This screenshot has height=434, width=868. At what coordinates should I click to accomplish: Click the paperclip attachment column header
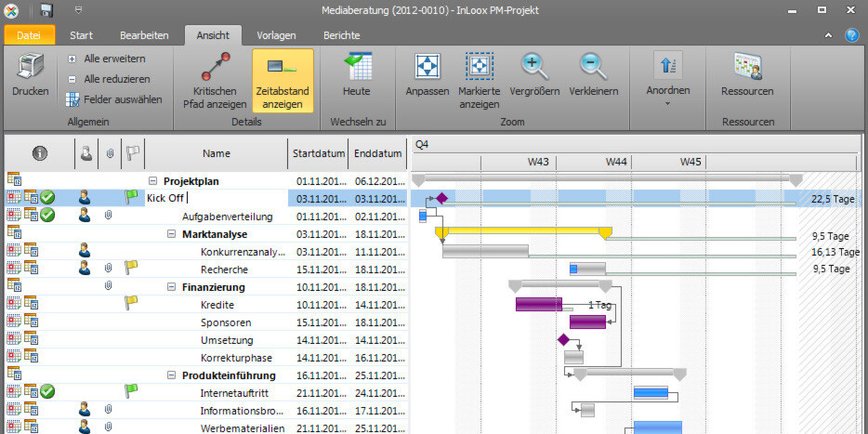click(110, 154)
